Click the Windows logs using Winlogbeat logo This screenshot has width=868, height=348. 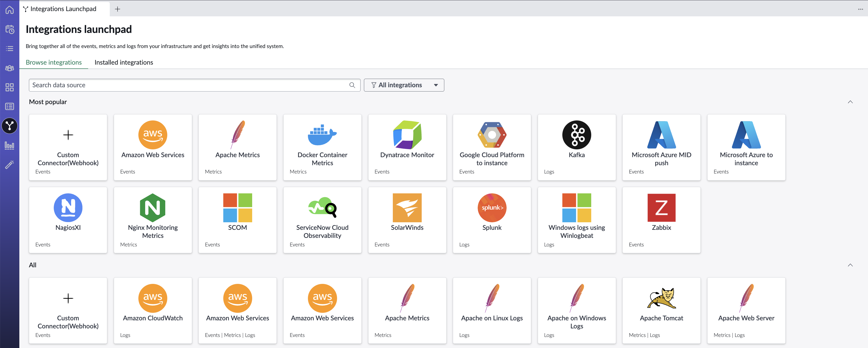pyautogui.click(x=577, y=208)
